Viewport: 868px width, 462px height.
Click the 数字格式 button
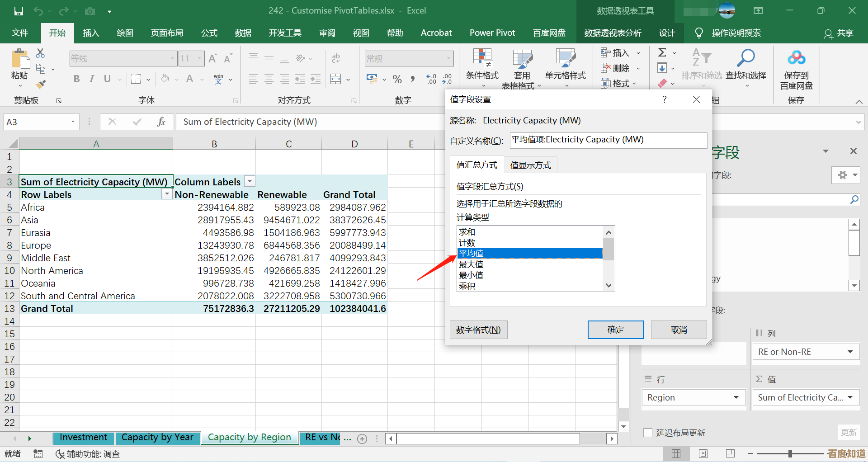click(x=478, y=330)
